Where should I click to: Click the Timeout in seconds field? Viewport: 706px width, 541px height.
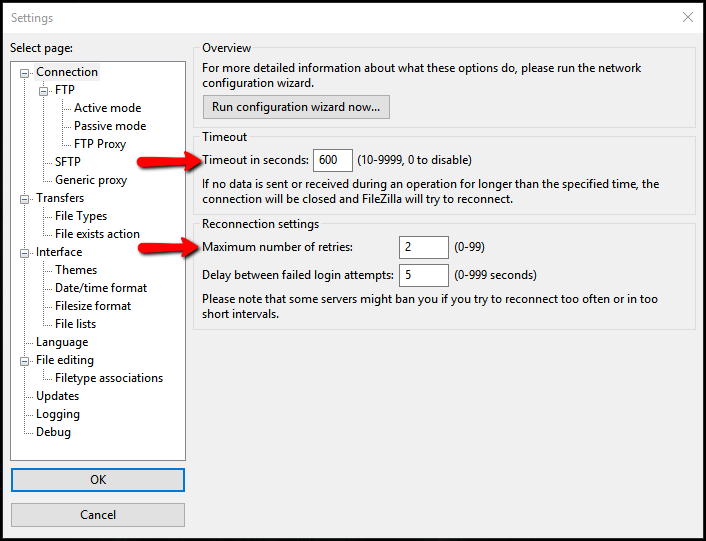click(x=332, y=160)
